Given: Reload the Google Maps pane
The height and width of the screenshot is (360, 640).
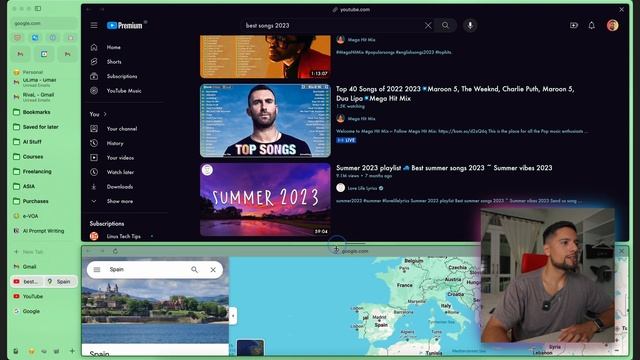Looking at the screenshot, I should (116, 251).
